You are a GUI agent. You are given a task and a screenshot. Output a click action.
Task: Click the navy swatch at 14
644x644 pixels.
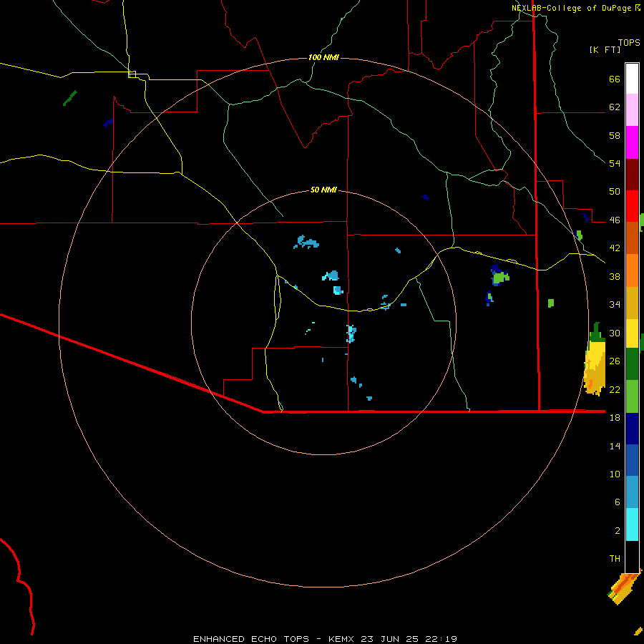(x=632, y=429)
